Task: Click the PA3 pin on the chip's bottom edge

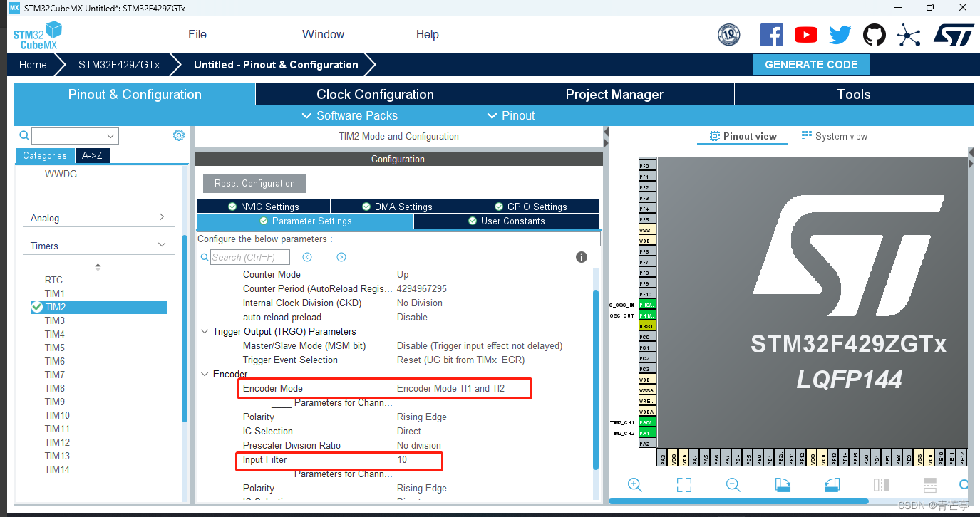Action: pos(663,458)
